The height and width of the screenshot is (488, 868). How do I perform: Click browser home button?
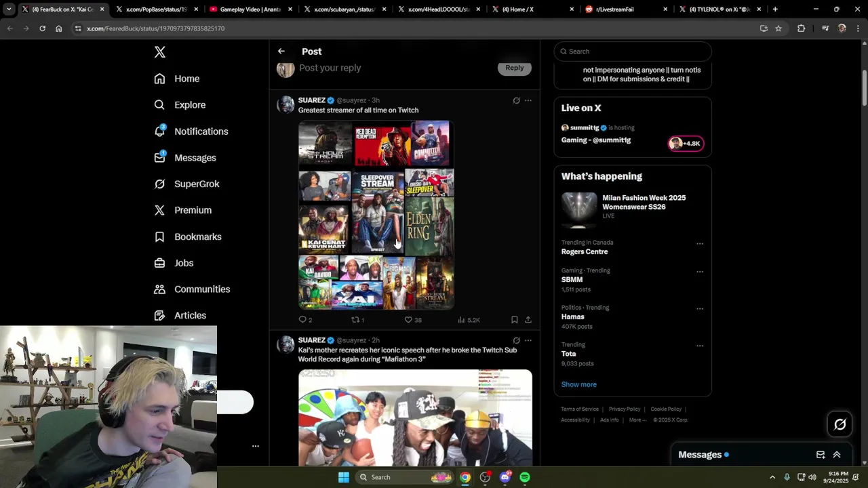tap(58, 28)
